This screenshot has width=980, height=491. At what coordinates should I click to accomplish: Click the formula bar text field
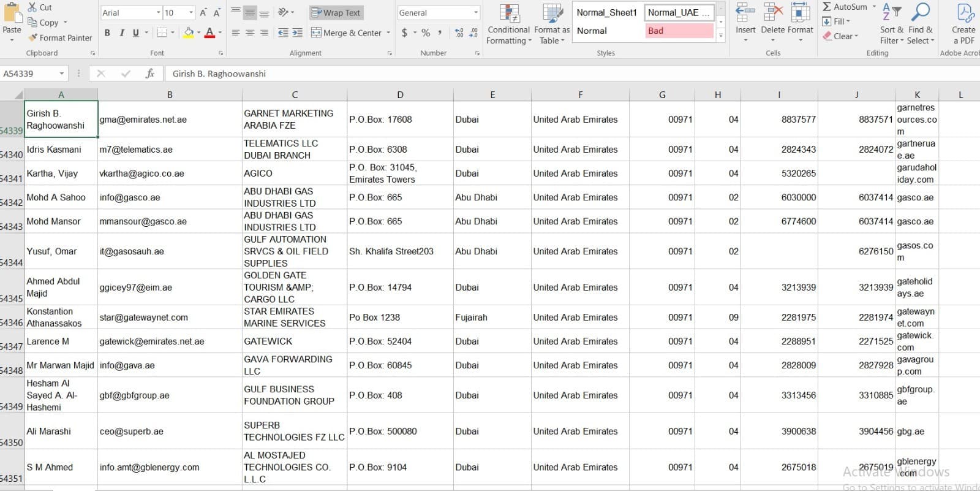(572, 74)
